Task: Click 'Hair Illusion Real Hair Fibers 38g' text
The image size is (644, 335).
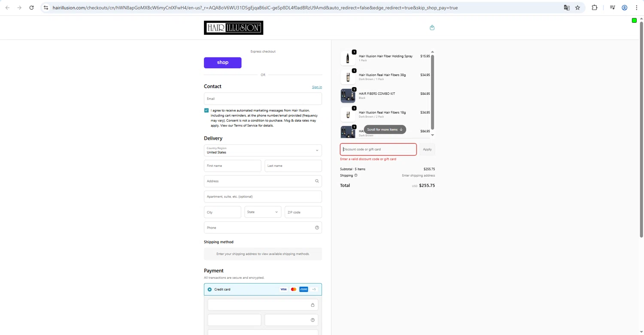Action: (382, 75)
